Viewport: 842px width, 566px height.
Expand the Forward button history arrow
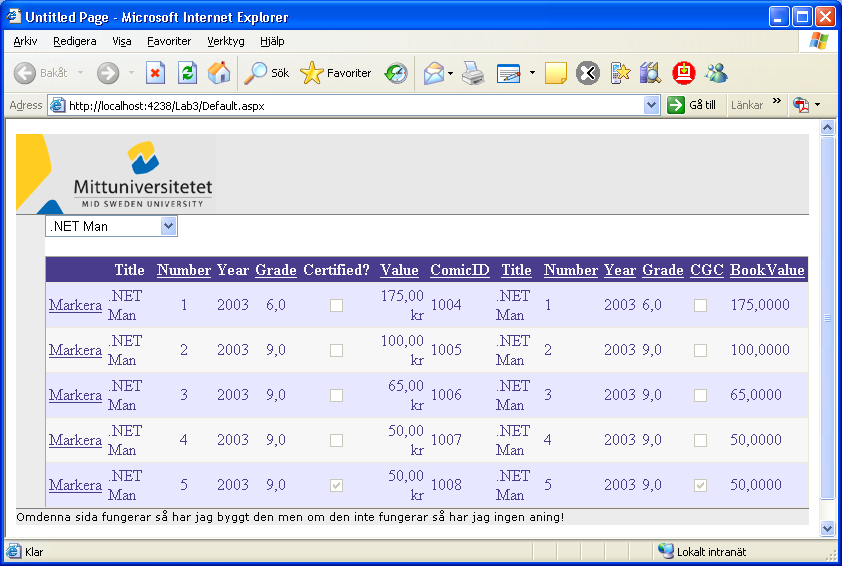click(x=131, y=72)
